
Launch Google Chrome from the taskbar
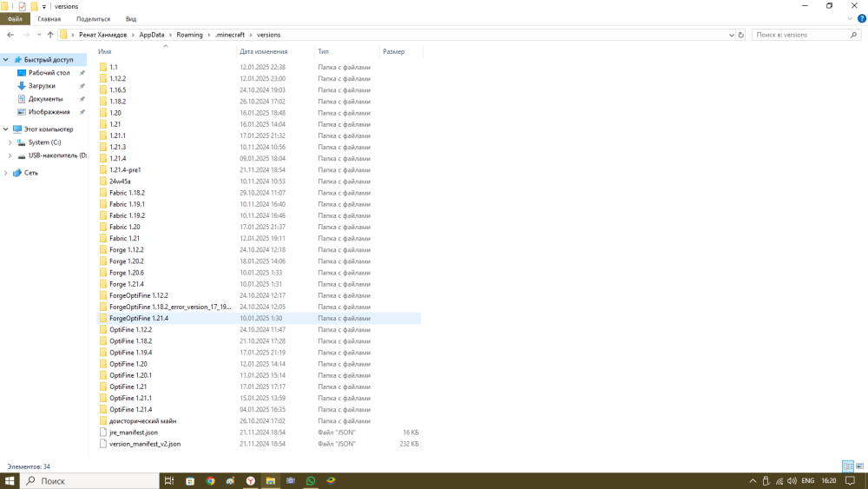pyautogui.click(x=210, y=480)
